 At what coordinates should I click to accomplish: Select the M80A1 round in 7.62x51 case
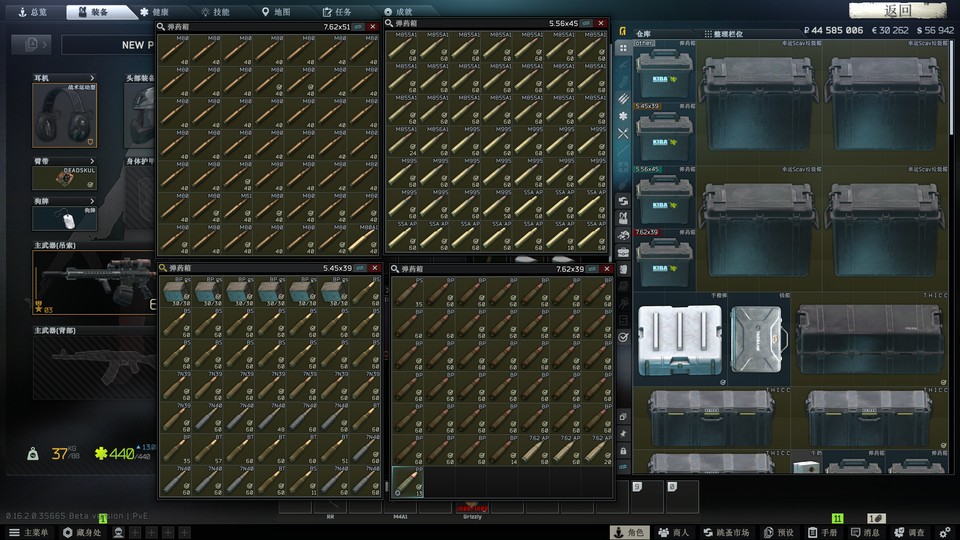pyautogui.click(x=362, y=239)
